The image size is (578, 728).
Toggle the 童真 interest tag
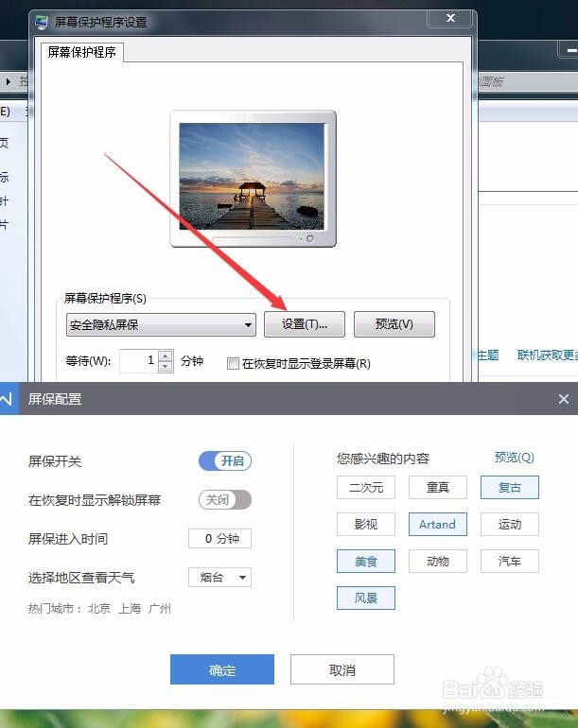pyautogui.click(x=438, y=488)
